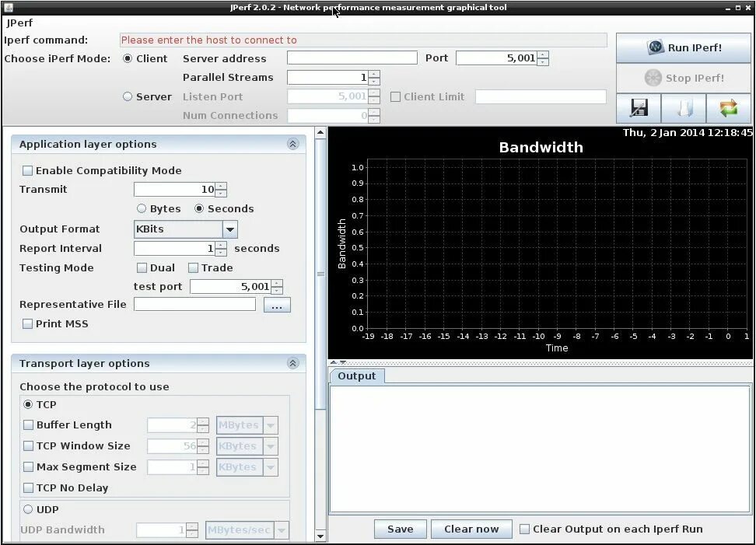Open the Max Segment Size KBytes dropdown
Image resolution: width=756 pixels, height=545 pixels.
tap(271, 467)
